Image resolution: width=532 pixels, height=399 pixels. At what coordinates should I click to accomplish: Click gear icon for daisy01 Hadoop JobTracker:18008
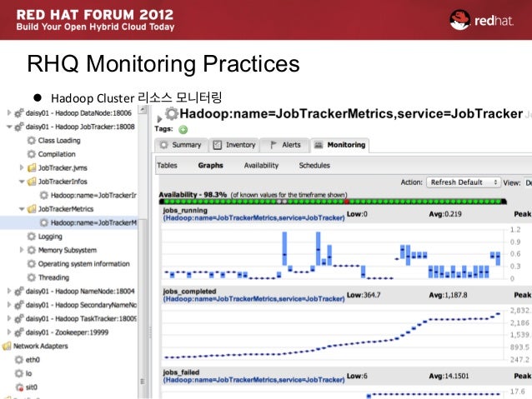tap(19, 127)
